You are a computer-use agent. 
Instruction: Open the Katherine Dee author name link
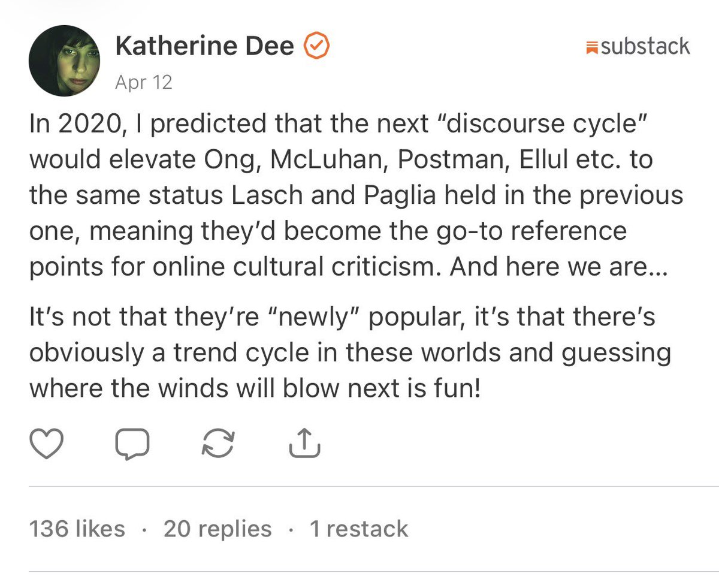pyautogui.click(x=204, y=46)
